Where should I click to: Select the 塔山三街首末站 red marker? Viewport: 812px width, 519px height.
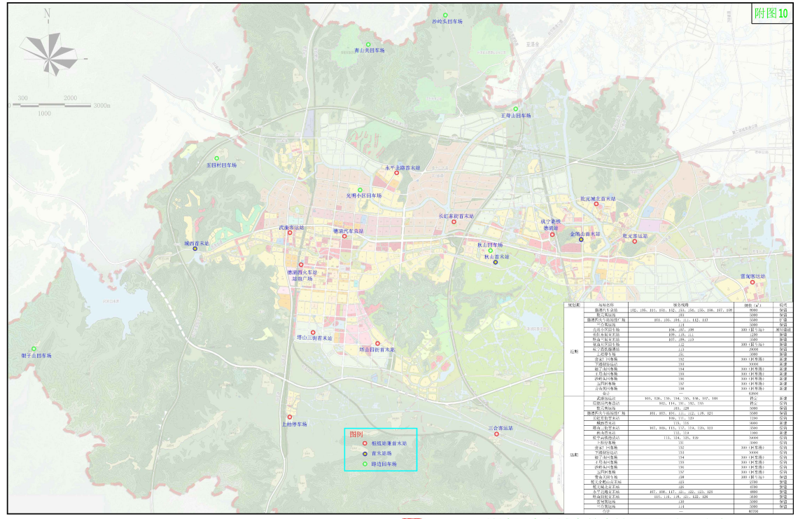313,333
